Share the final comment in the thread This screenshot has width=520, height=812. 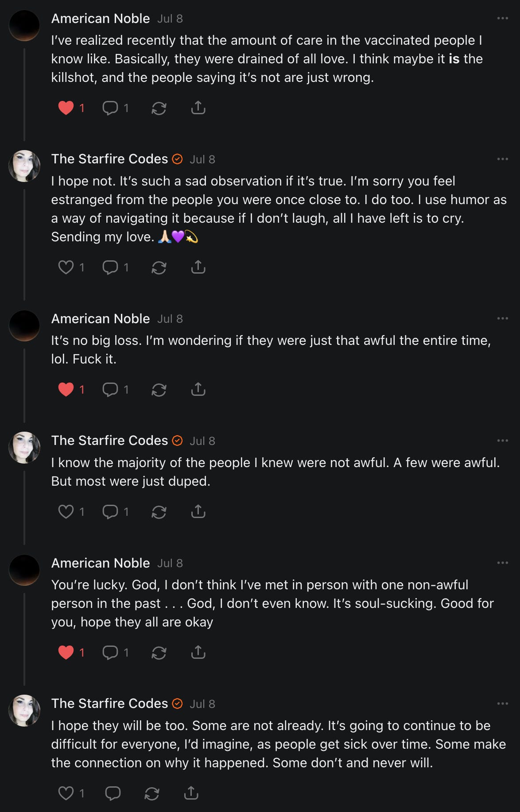191,793
